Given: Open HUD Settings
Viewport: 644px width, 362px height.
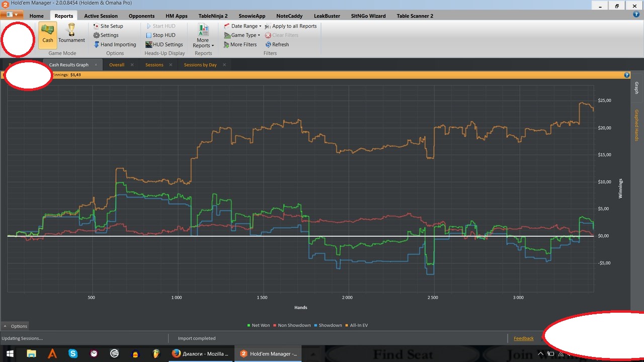Looking at the screenshot, I should tap(164, 45).
